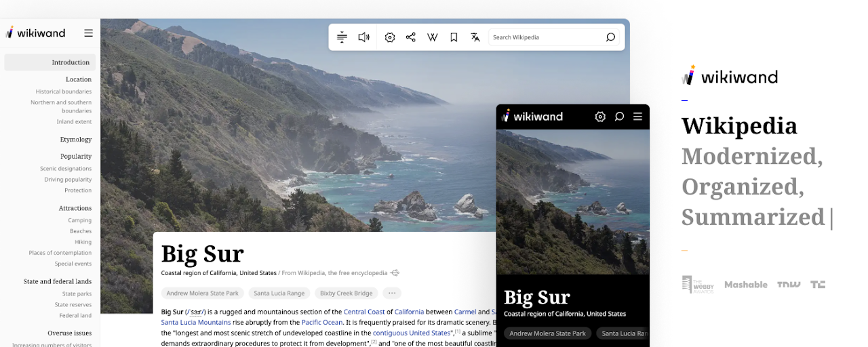Open Places of contemplation subsection
This screenshot has height=347, width=868.
[x=60, y=253]
